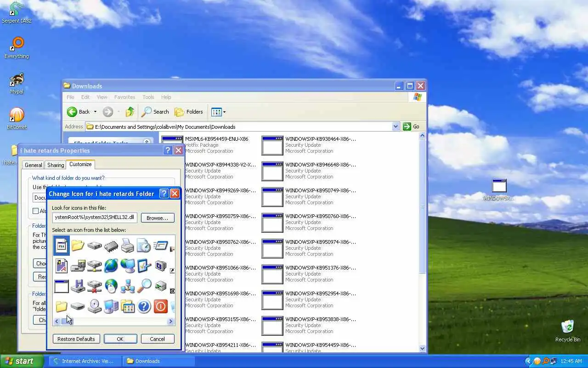Launch Mypal from the desktop

(x=17, y=83)
